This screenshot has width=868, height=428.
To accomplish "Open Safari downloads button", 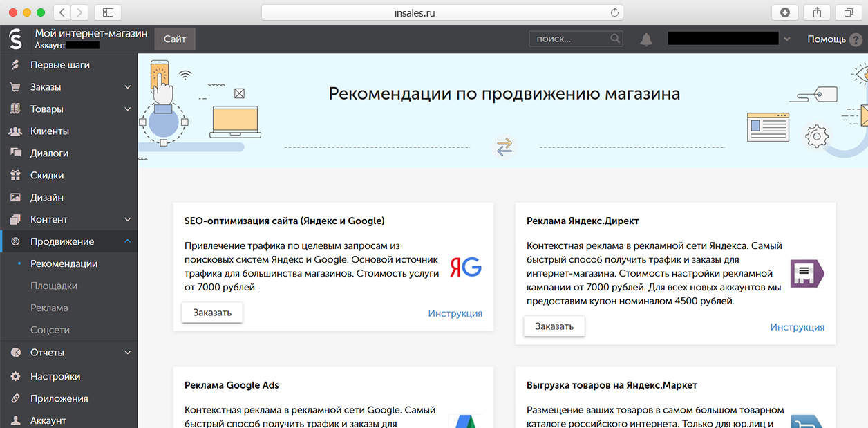I will click(784, 12).
